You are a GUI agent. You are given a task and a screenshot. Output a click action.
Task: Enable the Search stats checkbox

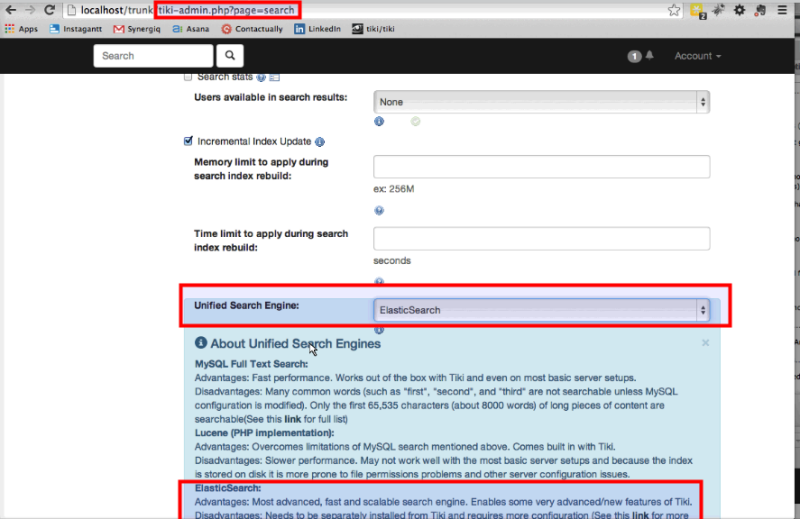[x=188, y=77]
